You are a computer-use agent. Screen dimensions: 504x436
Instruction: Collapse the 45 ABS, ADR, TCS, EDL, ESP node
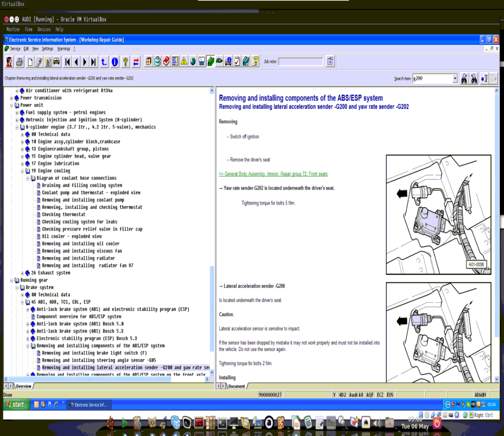[22, 302]
